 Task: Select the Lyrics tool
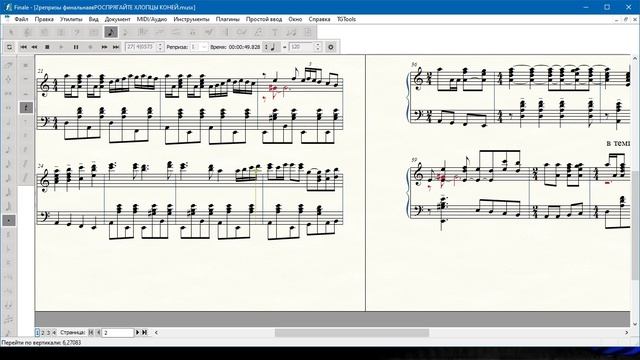[x=258, y=32]
